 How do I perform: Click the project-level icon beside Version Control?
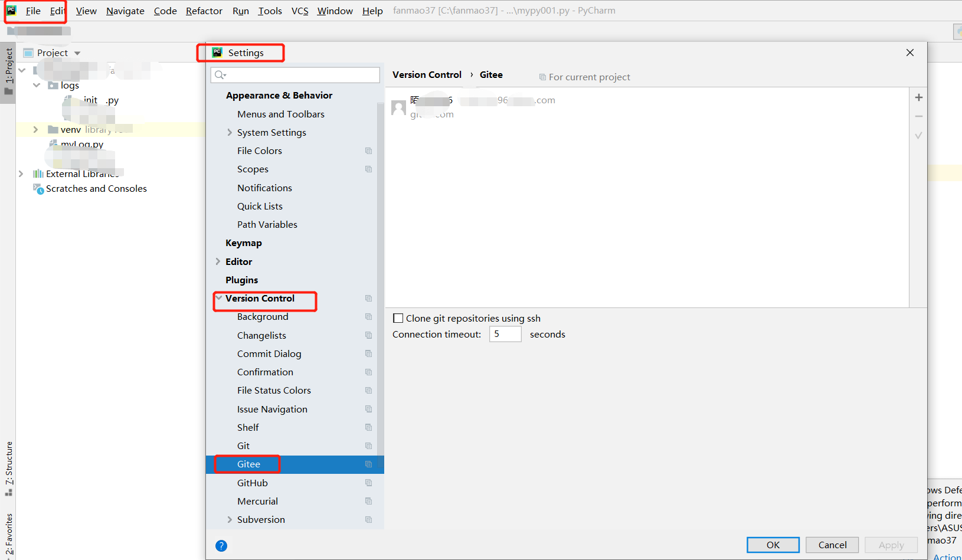[x=369, y=299]
